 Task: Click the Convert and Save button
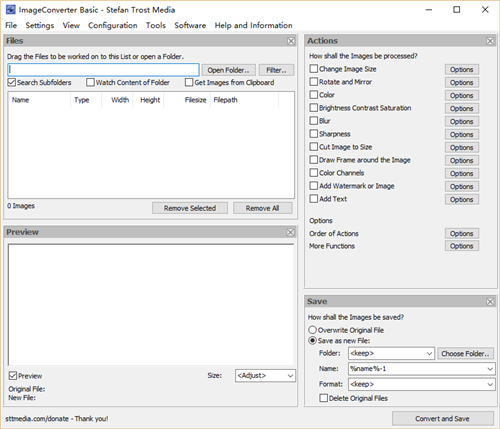[442, 418]
